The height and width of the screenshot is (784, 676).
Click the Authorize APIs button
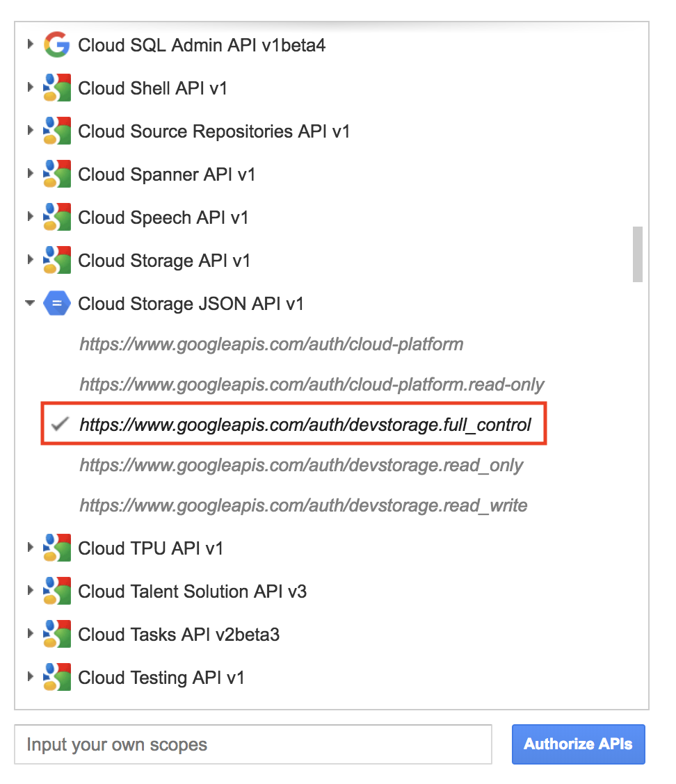[x=578, y=744]
